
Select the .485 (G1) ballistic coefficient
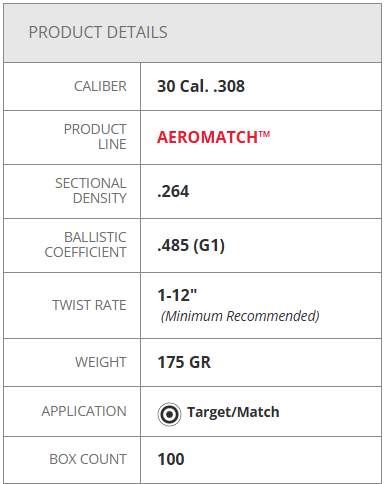pyautogui.click(x=191, y=246)
